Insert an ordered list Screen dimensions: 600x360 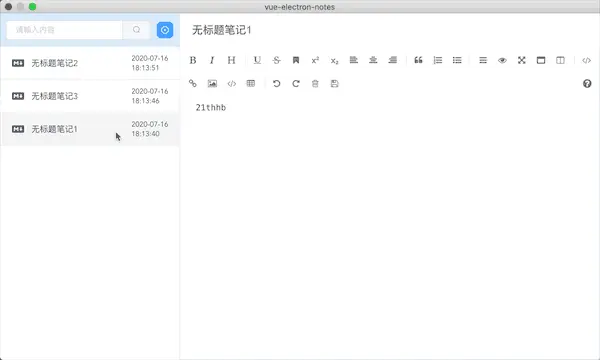click(438, 60)
